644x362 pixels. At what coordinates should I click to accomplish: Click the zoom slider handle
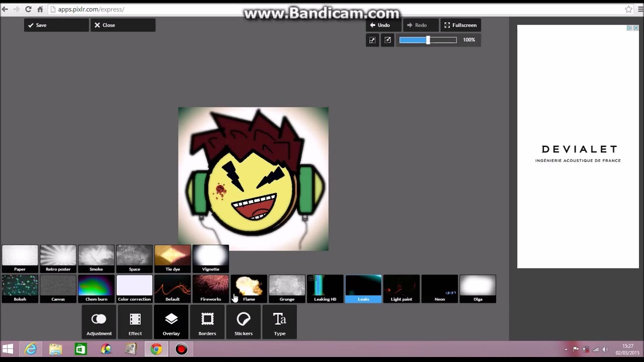click(x=428, y=40)
